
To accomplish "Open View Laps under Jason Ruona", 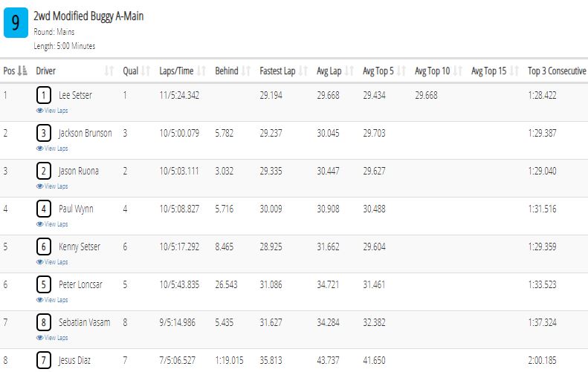I will coord(52,186).
